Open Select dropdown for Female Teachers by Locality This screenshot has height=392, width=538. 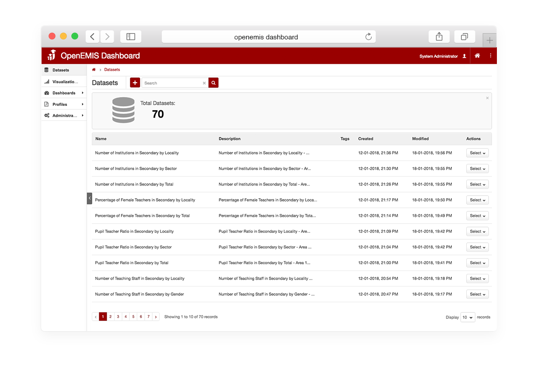(478, 200)
